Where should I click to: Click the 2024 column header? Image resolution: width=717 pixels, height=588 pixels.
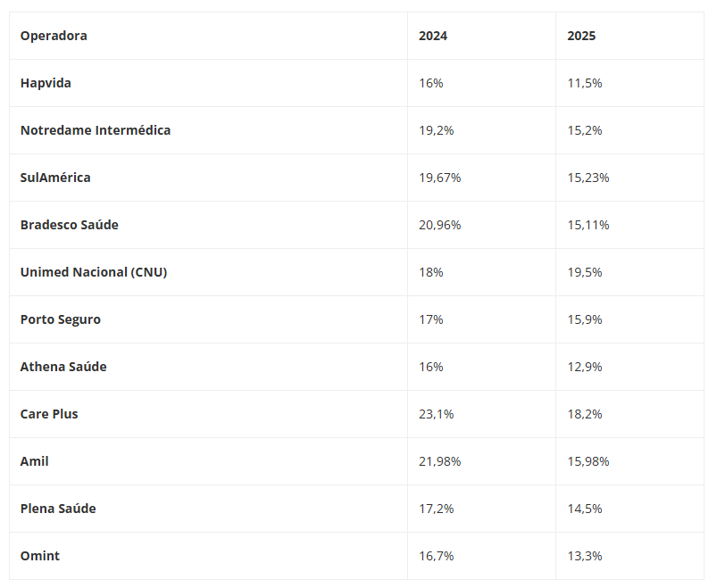[433, 36]
